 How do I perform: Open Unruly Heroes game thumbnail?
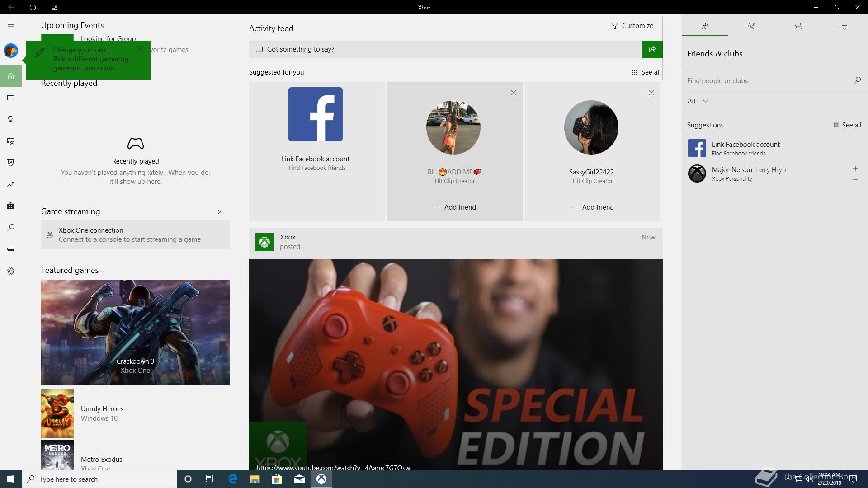pyautogui.click(x=57, y=413)
